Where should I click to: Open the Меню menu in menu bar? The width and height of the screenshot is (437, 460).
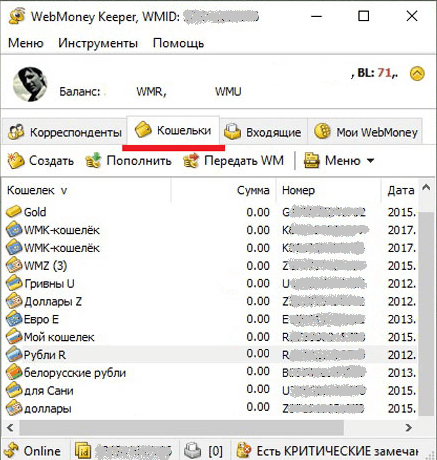point(26,43)
